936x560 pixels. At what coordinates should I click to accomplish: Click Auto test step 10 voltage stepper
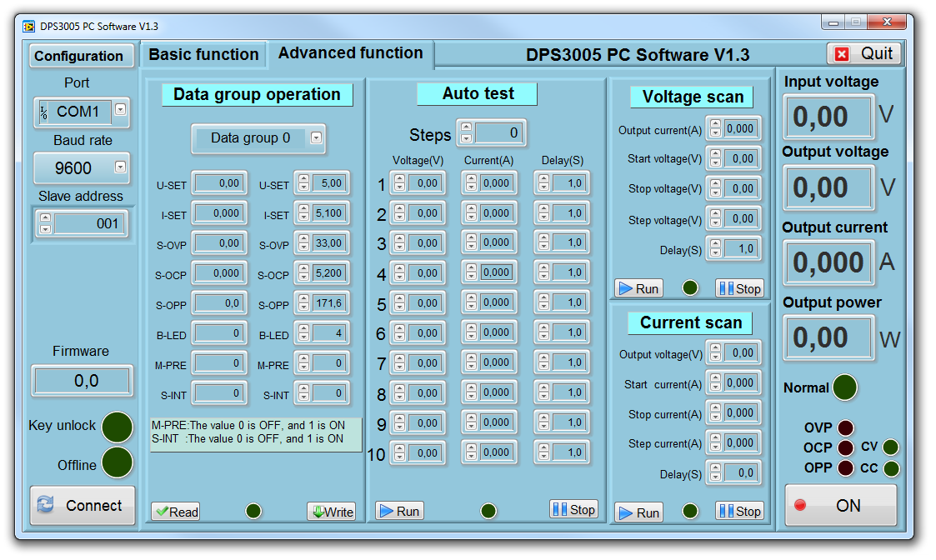(x=399, y=452)
